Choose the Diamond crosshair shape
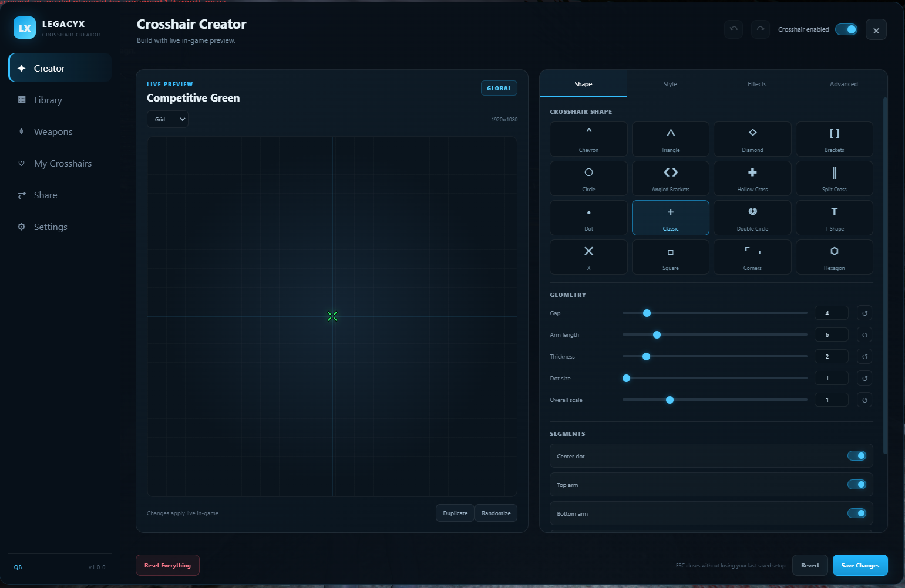905x588 pixels. 752,139
